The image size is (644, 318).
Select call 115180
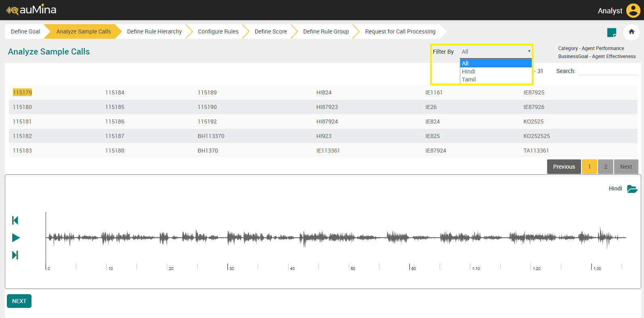point(22,107)
